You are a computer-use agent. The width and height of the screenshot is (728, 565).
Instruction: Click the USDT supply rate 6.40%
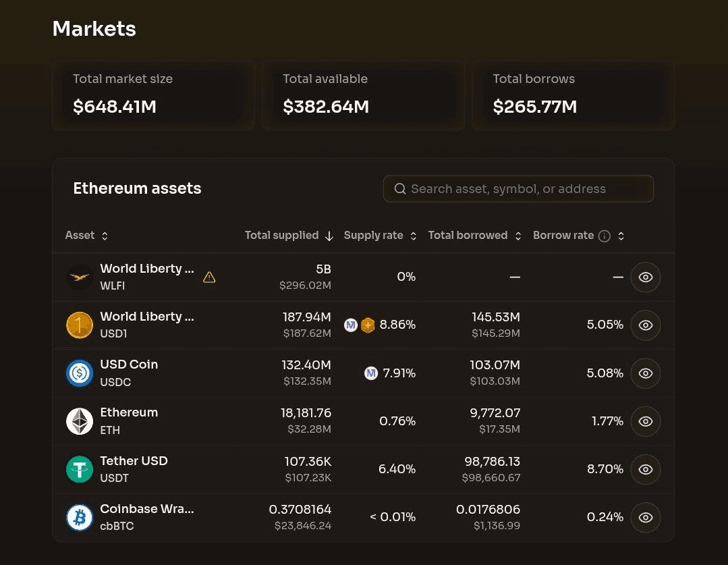coord(397,469)
